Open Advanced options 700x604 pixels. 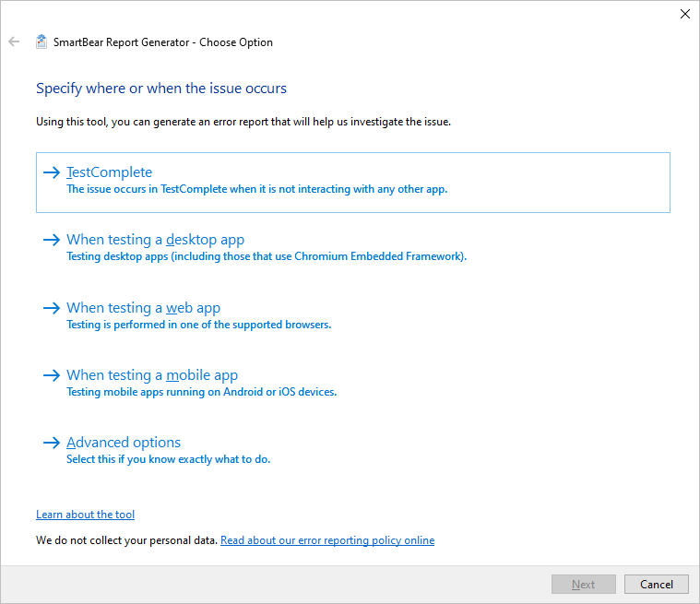coord(124,443)
